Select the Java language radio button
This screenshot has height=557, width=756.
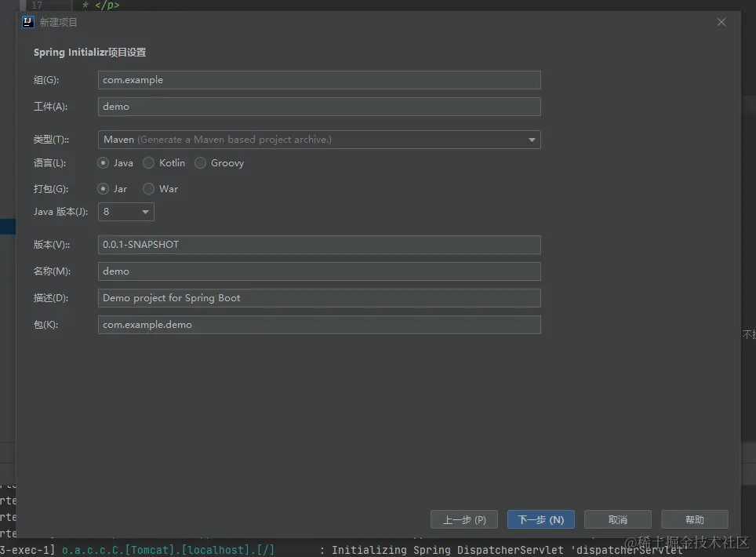pos(103,163)
